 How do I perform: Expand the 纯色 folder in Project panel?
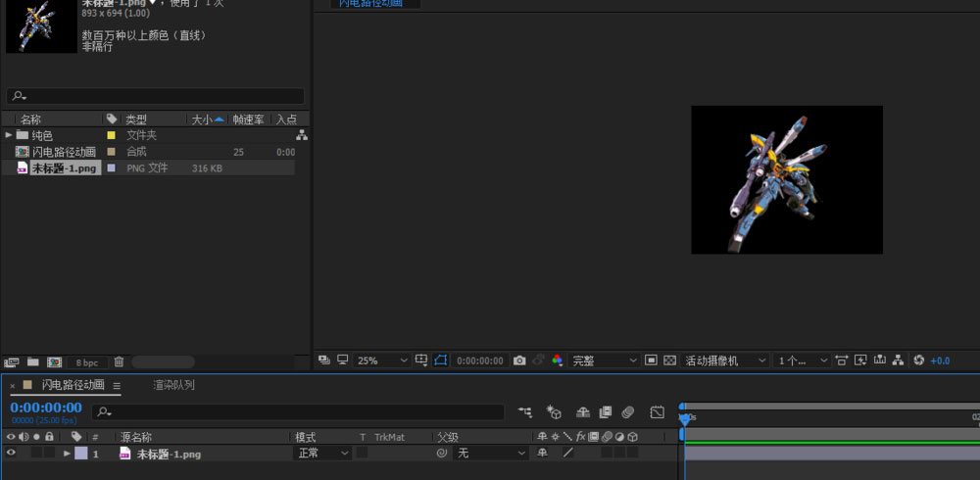pos(9,135)
